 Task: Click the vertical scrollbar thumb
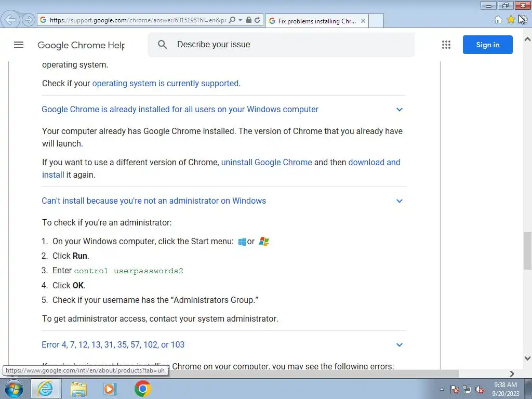point(527,251)
